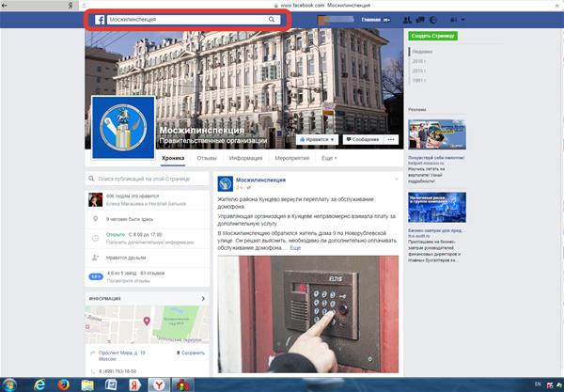This screenshot has width=564, height=392.
Task: Open the liker's avatar thumbnail in sidebar
Action: [96, 199]
